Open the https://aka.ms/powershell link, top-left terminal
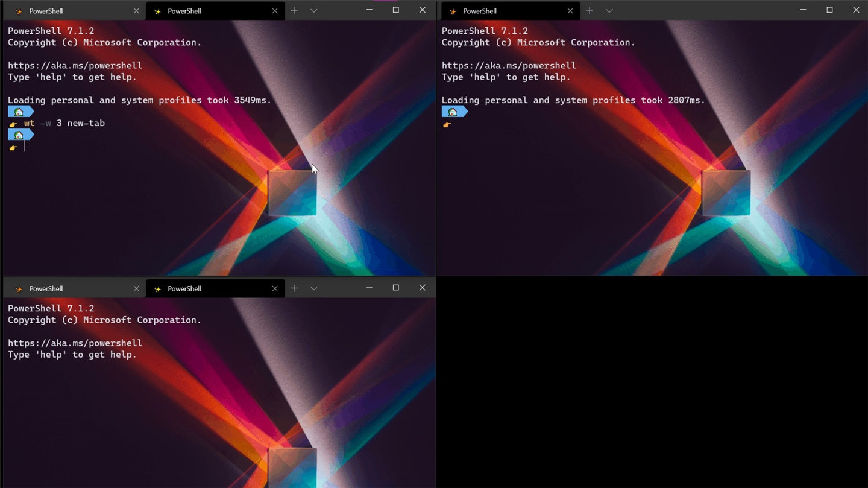This screenshot has width=868, height=488. click(74, 65)
